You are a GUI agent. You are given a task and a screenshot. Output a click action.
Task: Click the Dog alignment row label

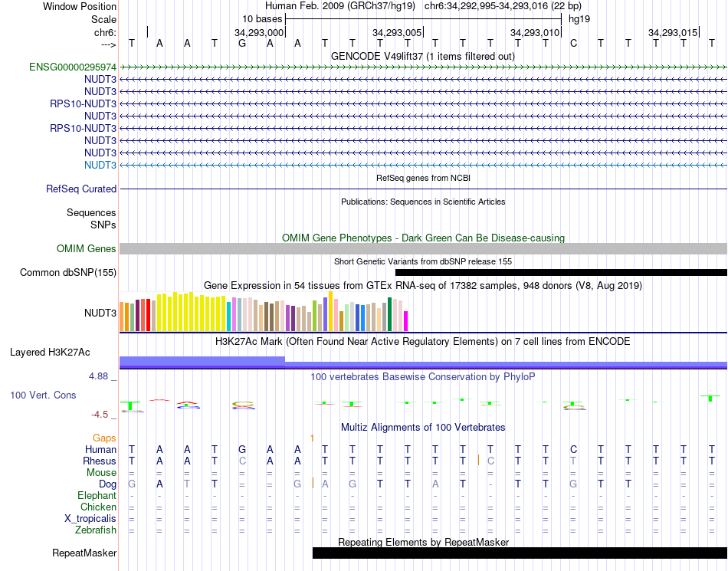[108, 484]
